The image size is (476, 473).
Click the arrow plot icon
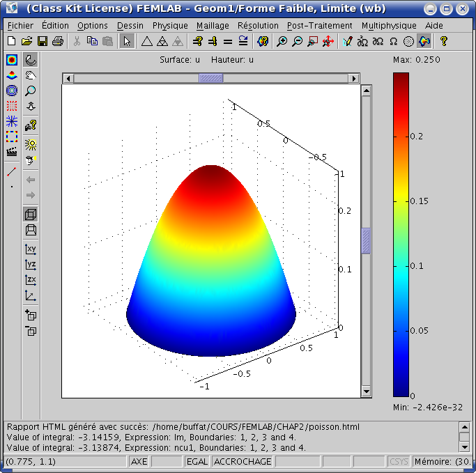(12, 106)
